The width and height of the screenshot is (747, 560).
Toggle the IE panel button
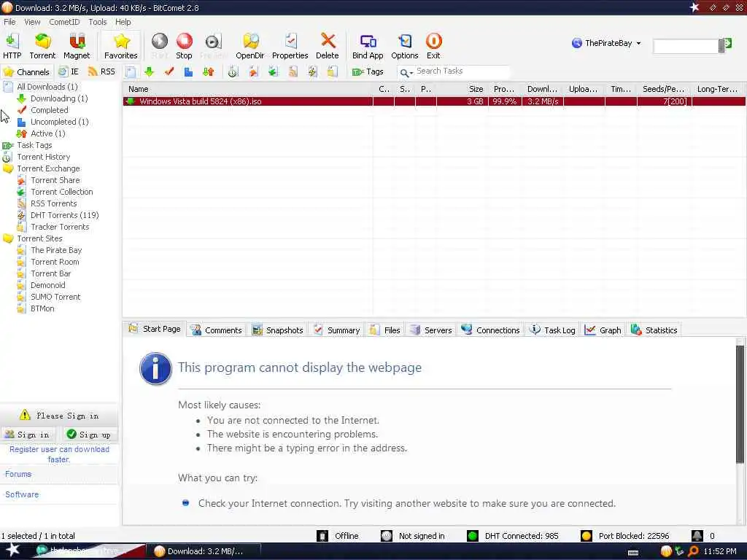coord(68,72)
